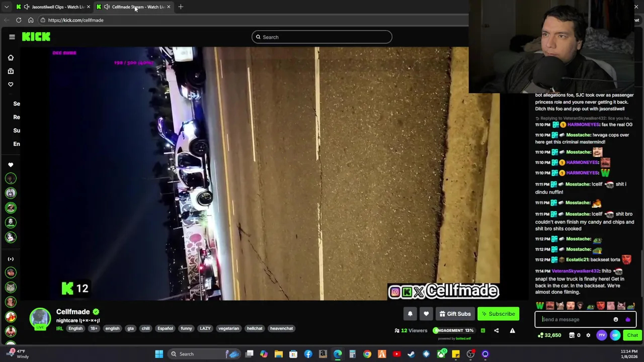Open the first followed channel avatar in sidebar
This screenshot has height=362, width=644.
click(11, 178)
